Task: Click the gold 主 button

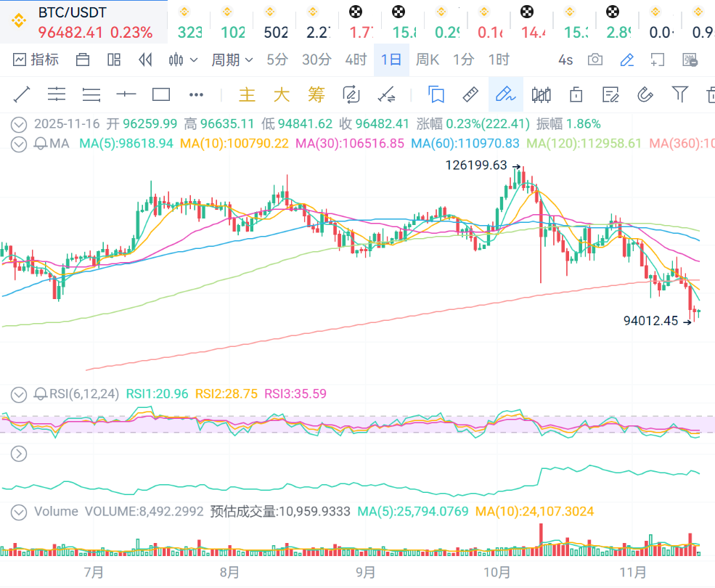Action: point(248,94)
